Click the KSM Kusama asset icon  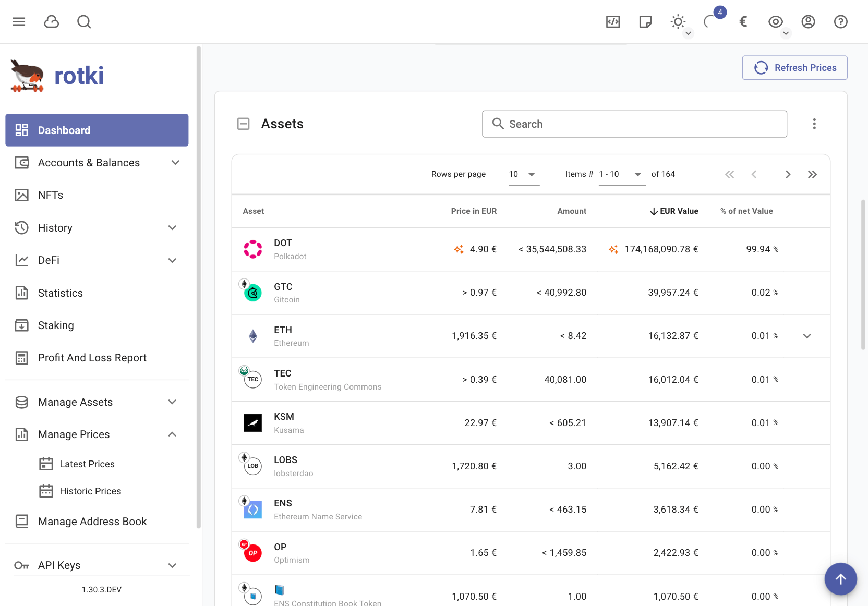coord(253,423)
